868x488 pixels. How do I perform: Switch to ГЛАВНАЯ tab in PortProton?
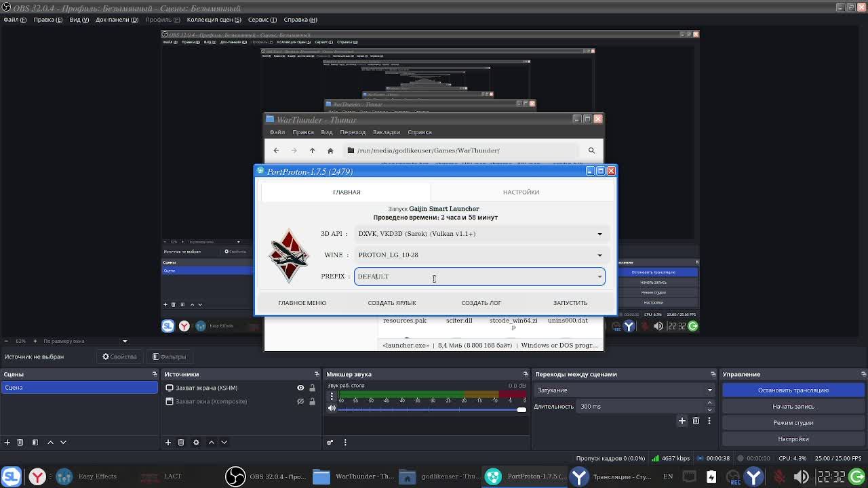[x=346, y=192]
